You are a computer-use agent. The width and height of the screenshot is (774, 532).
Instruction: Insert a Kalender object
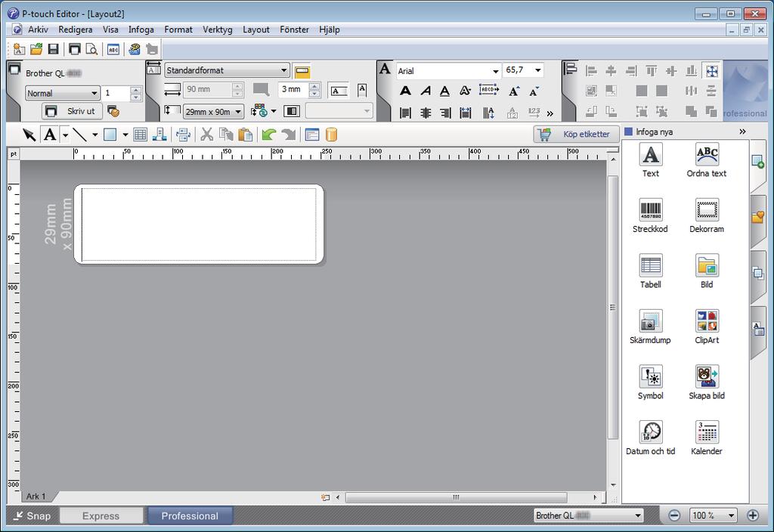point(707,438)
